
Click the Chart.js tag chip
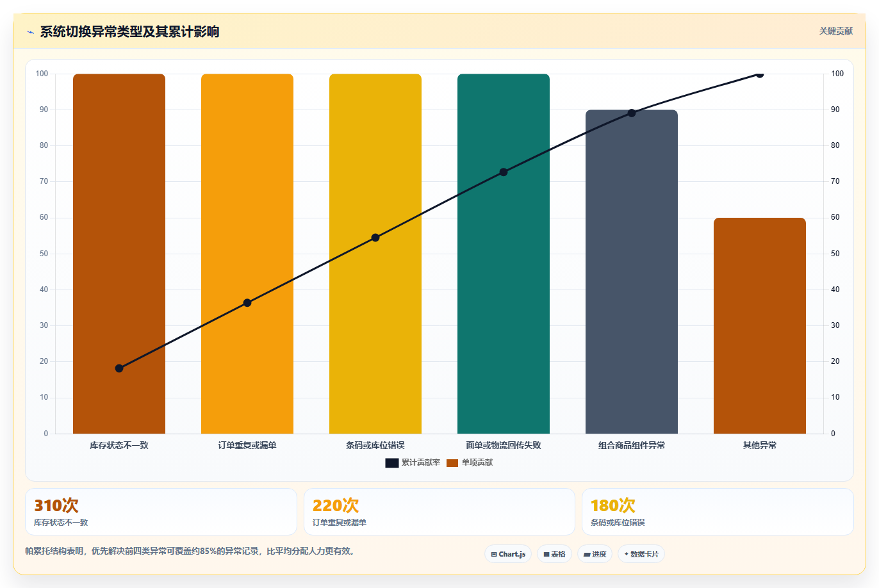point(508,554)
